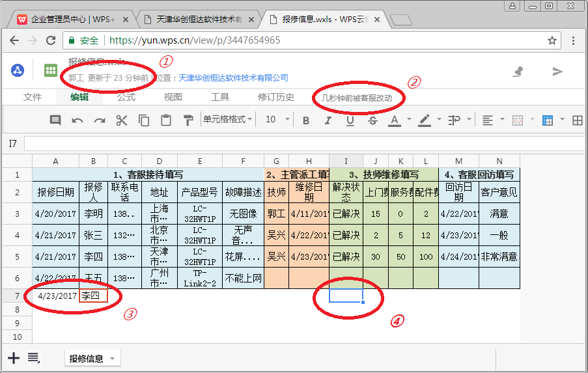Activate the format painter tool
Viewport: 588px width, 373px height.
click(x=188, y=120)
